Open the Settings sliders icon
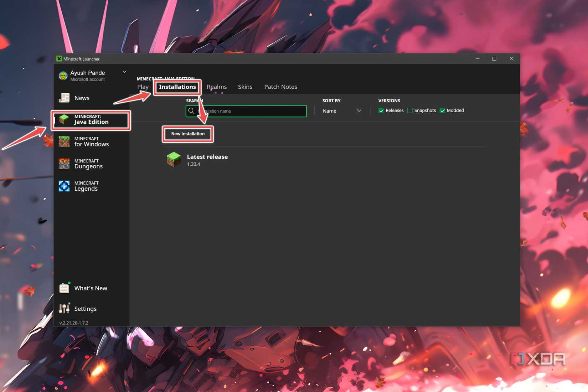 coord(64,309)
